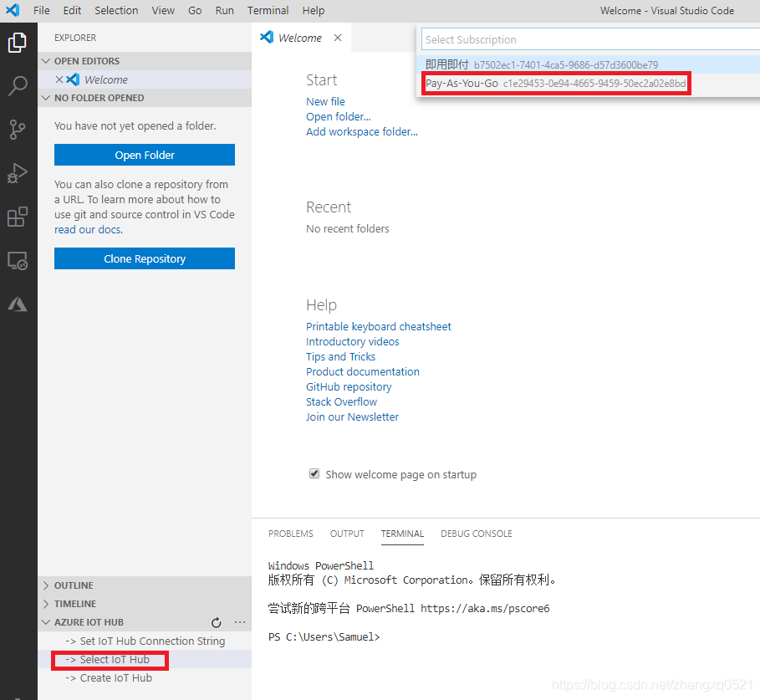Click the Open folder... link

click(339, 117)
